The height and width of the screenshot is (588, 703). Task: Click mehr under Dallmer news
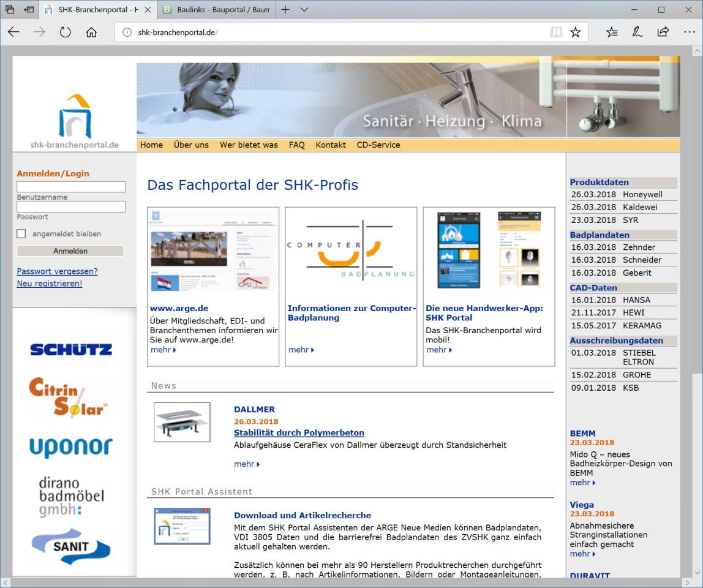point(247,464)
